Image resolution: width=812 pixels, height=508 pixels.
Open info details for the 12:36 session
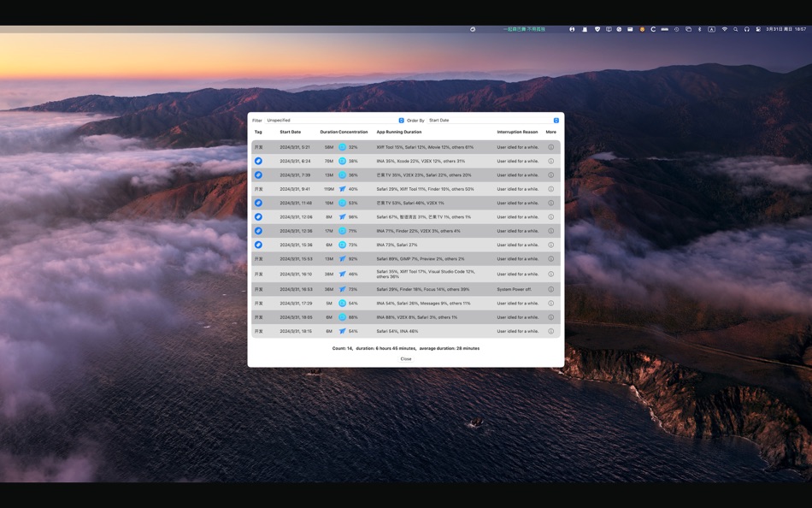click(x=551, y=231)
